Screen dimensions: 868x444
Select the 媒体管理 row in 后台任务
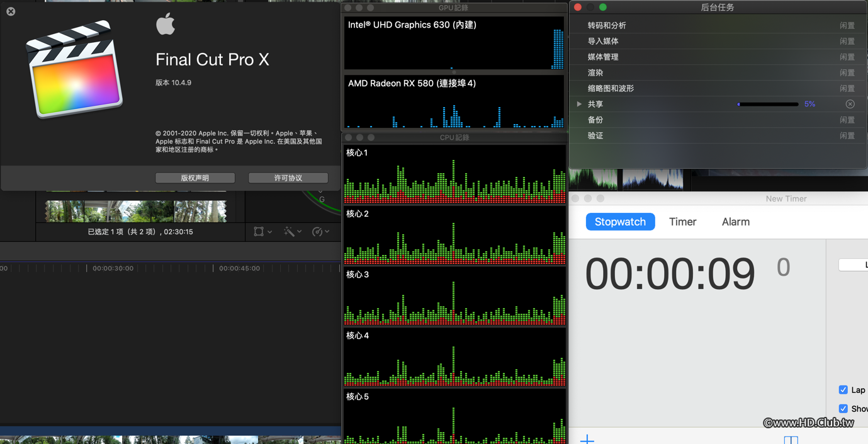click(x=718, y=57)
